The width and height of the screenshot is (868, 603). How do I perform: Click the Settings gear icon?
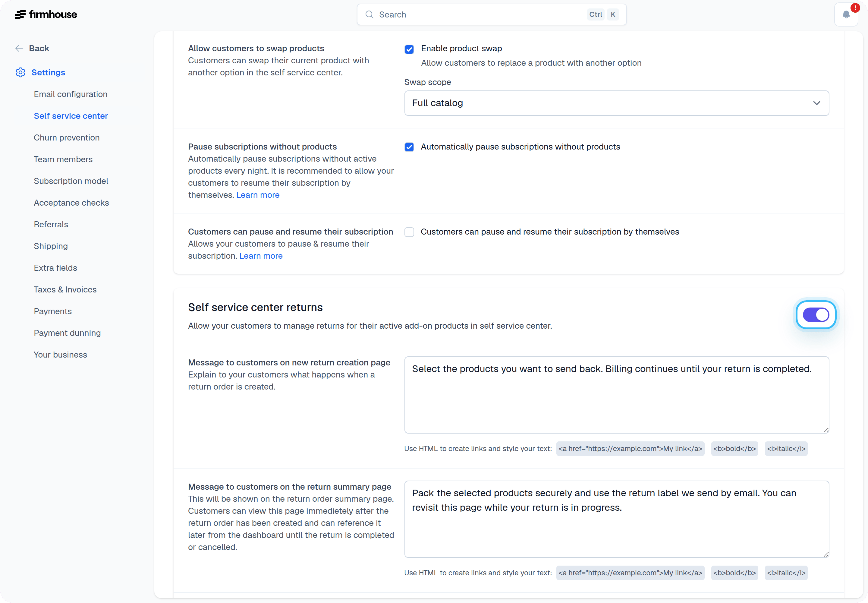20,72
